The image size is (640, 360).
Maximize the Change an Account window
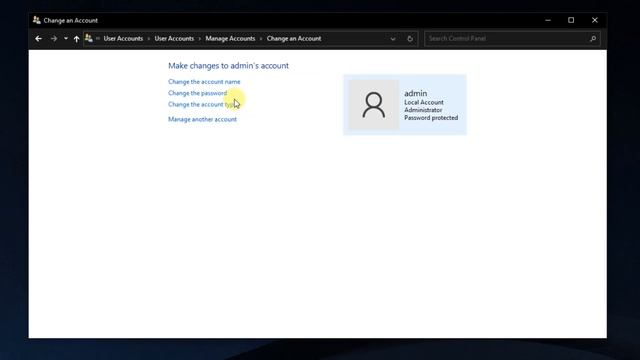pos(571,20)
